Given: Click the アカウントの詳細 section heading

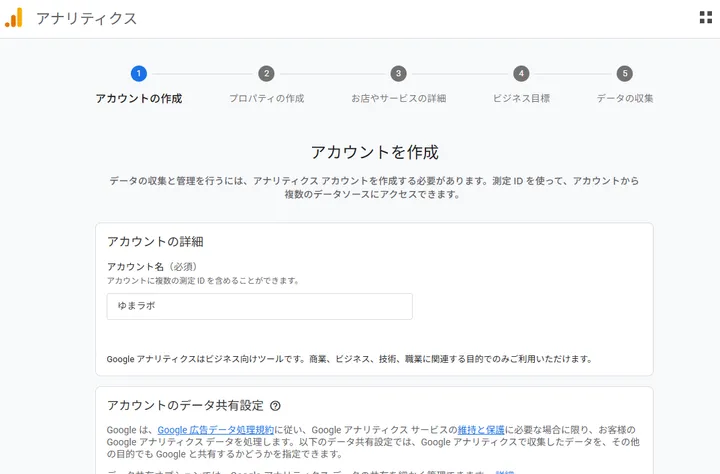Looking at the screenshot, I should point(155,242).
